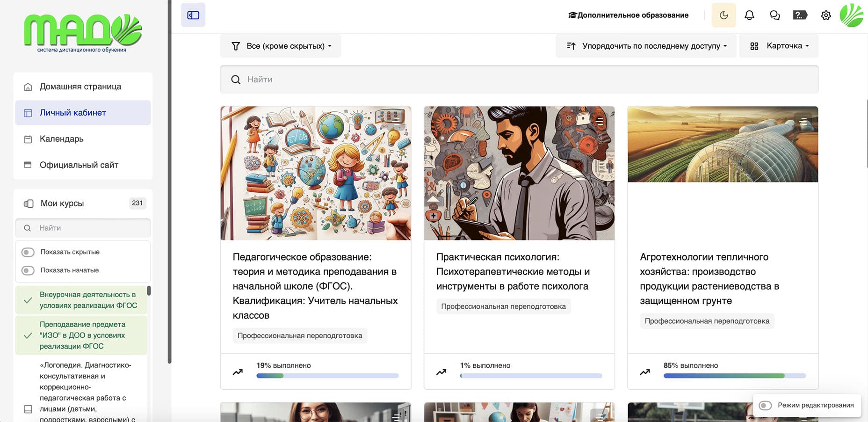The width and height of the screenshot is (868, 422).
Task: Click the menu icon on the Агротехнологии card image
Action: (x=803, y=122)
